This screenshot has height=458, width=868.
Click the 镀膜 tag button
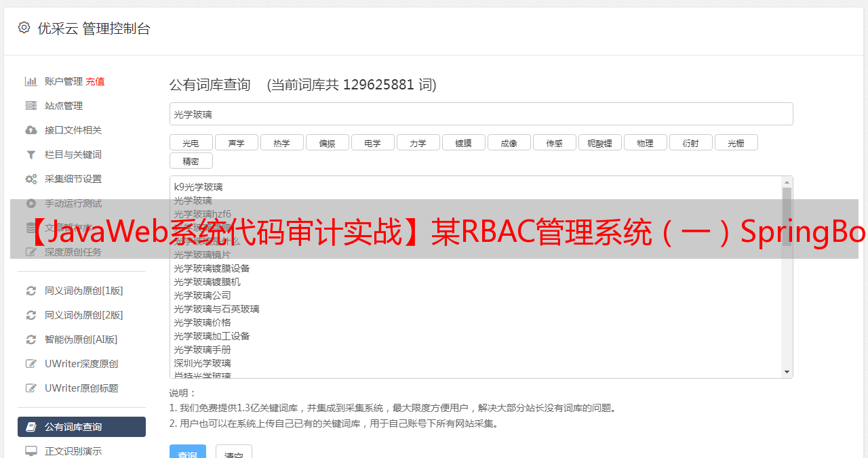[463, 142]
